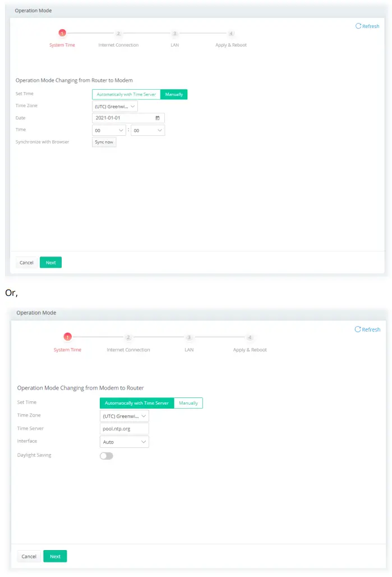Click Apply & Reboot step label in top wizard
The width and height of the screenshot is (392, 577).
[x=231, y=45]
